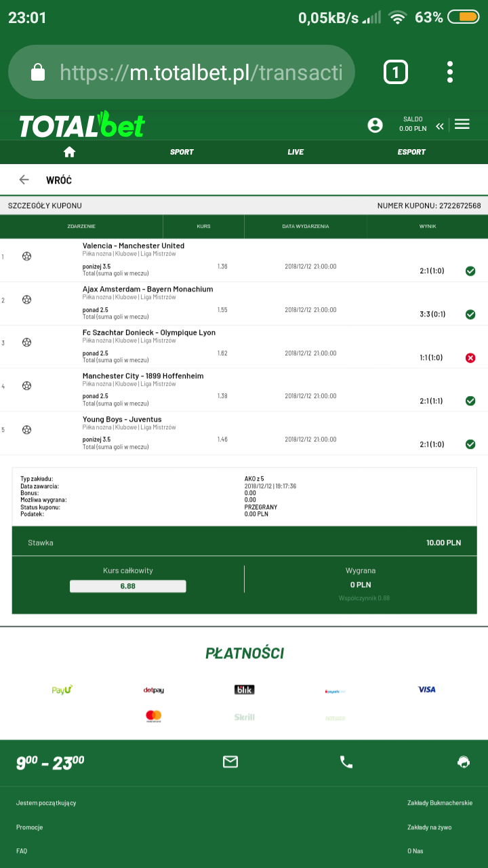Open the hamburger menu icon
Image resolution: width=488 pixels, height=868 pixels.
462,124
